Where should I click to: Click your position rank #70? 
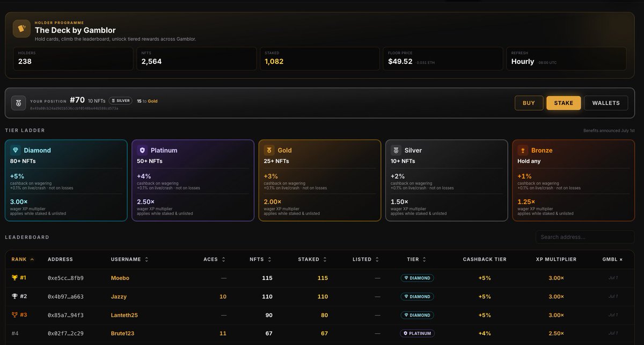pyautogui.click(x=77, y=100)
